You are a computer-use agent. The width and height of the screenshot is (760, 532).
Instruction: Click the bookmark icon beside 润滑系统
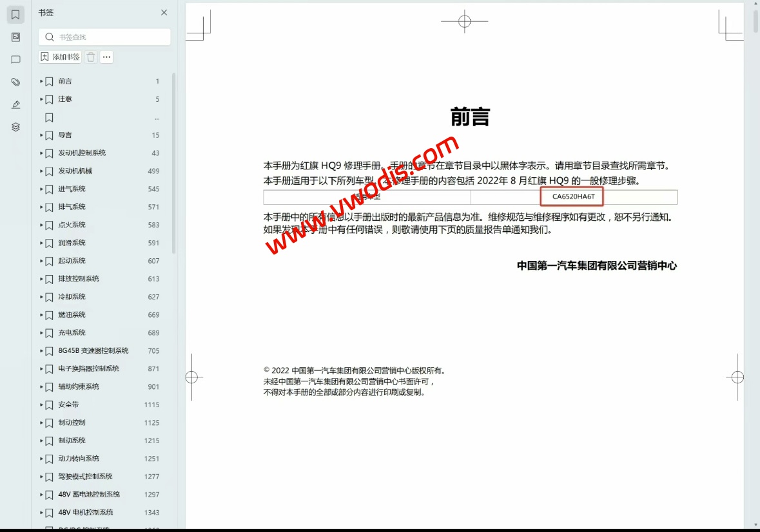pyautogui.click(x=49, y=243)
